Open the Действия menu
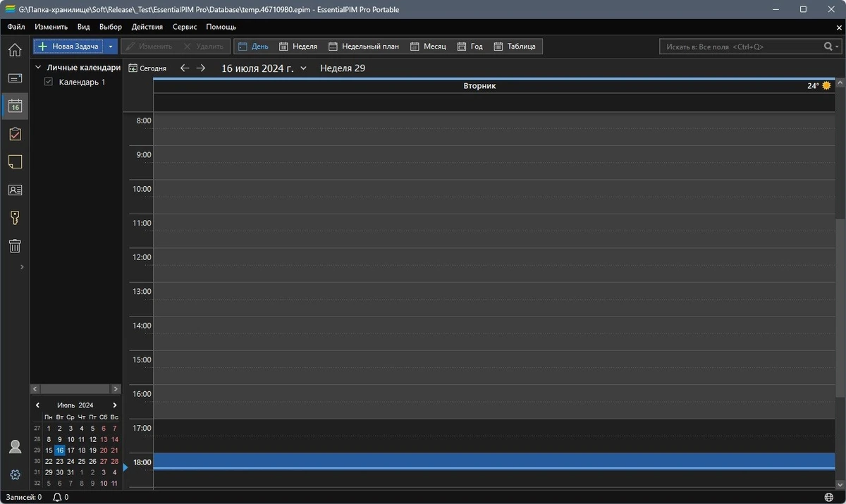 coord(147,27)
